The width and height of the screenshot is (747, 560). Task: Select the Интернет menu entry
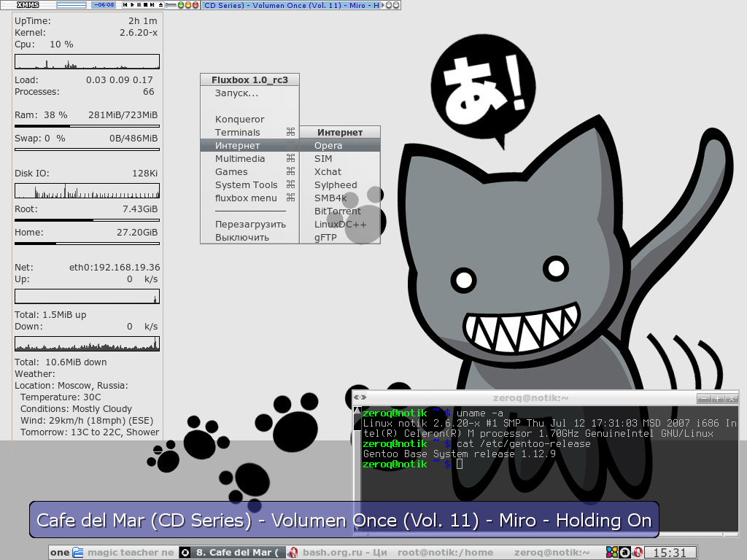(249, 145)
